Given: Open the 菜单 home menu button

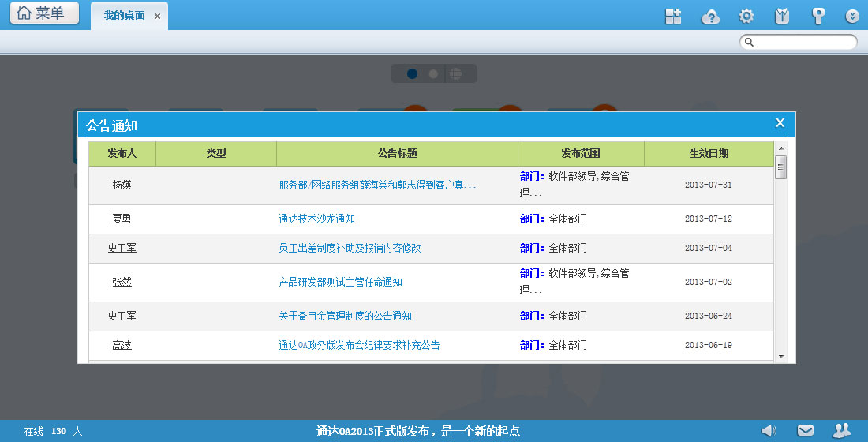Looking at the screenshot, I should 44,13.
